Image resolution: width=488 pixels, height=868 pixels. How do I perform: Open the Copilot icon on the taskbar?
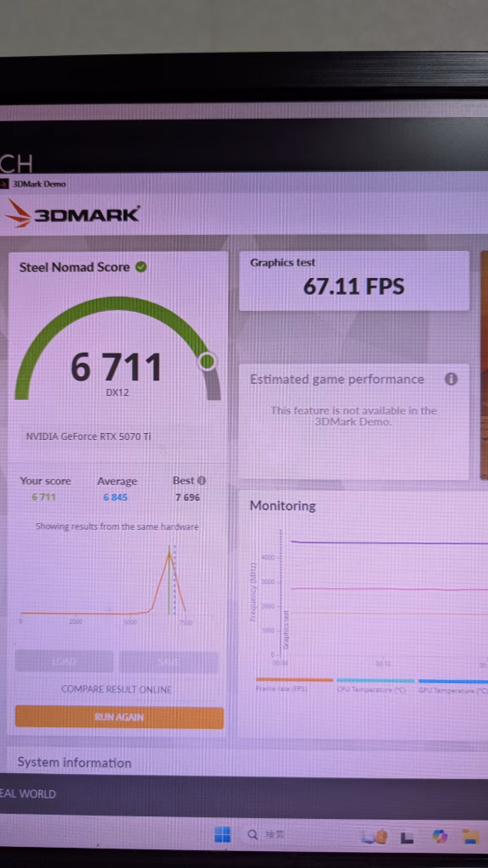pyautogui.click(x=440, y=837)
